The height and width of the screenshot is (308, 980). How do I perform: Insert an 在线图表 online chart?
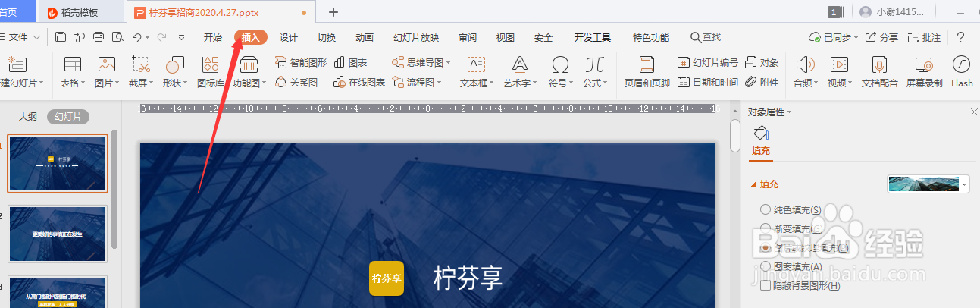pyautogui.click(x=359, y=82)
